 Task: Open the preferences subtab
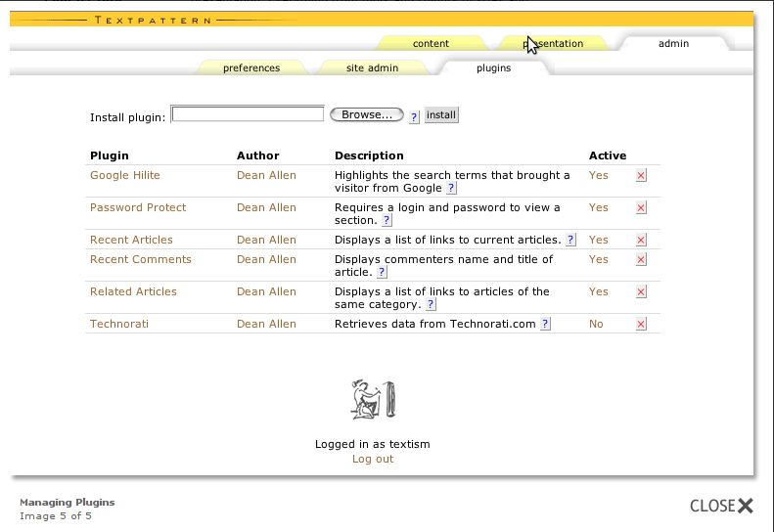point(251,68)
